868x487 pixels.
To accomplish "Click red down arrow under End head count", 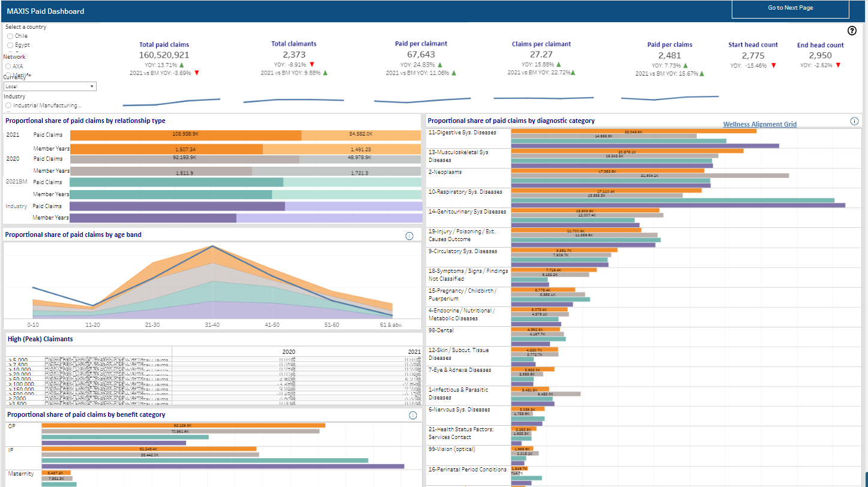I will (838, 65).
